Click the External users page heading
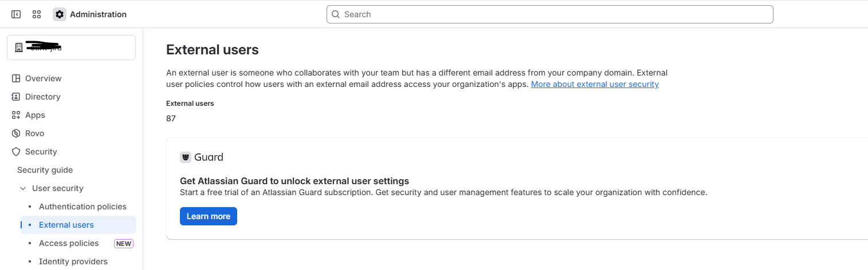 point(213,50)
